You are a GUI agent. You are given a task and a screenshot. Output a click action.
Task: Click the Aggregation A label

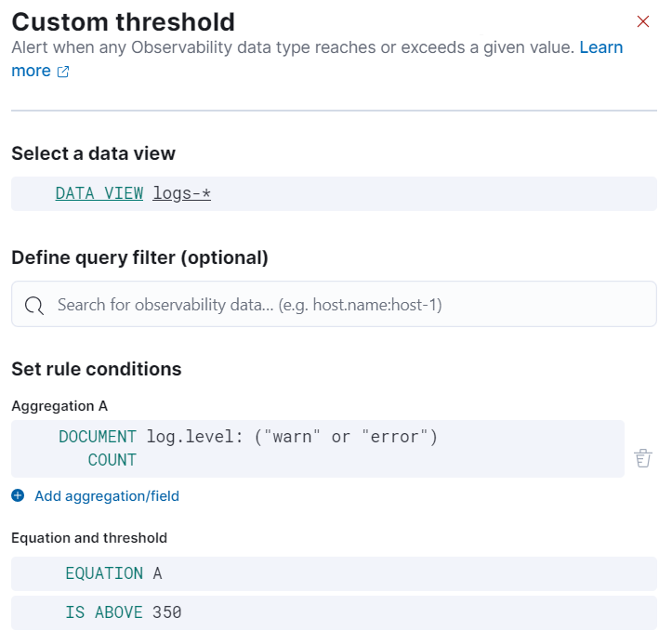(x=59, y=406)
